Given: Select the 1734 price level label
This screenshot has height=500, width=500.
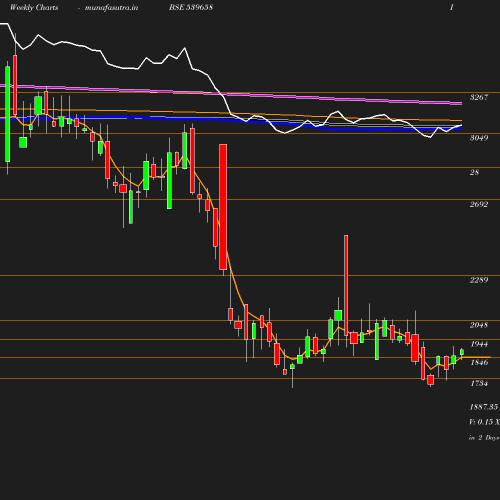Looking at the screenshot, I should pyautogui.click(x=479, y=383).
